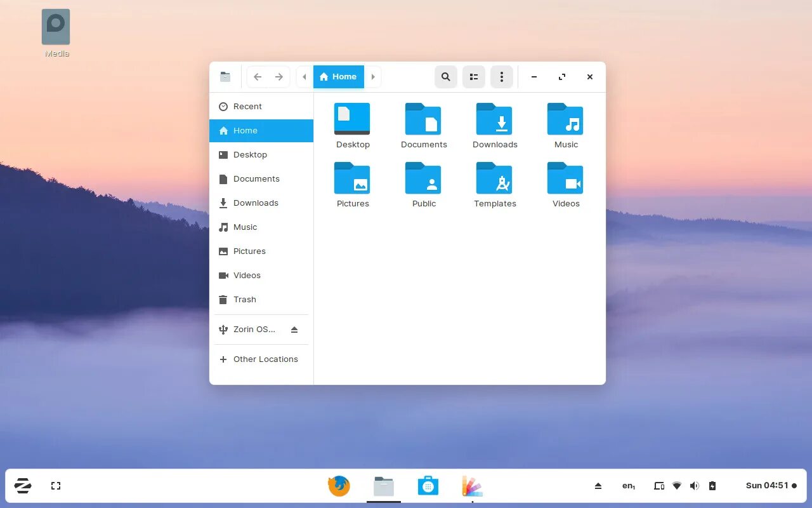Viewport: 812px width, 508px height.
Task: Select Downloads in the sidebar
Action: [261, 203]
